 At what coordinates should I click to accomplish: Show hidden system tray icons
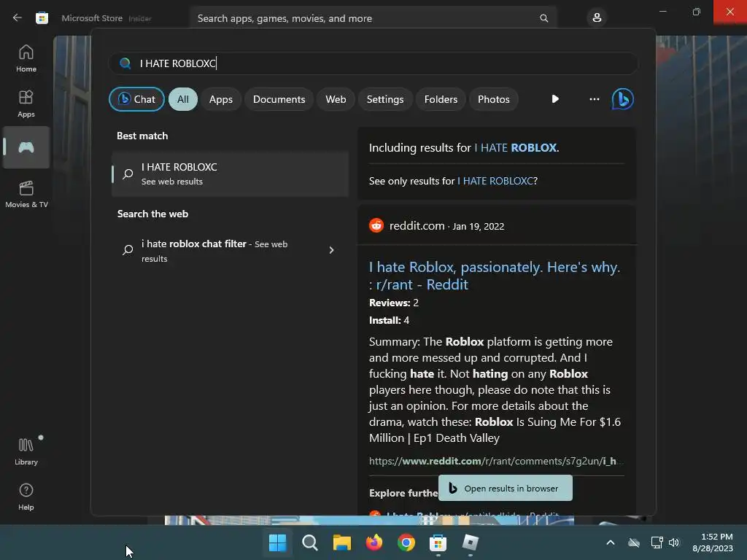point(611,542)
